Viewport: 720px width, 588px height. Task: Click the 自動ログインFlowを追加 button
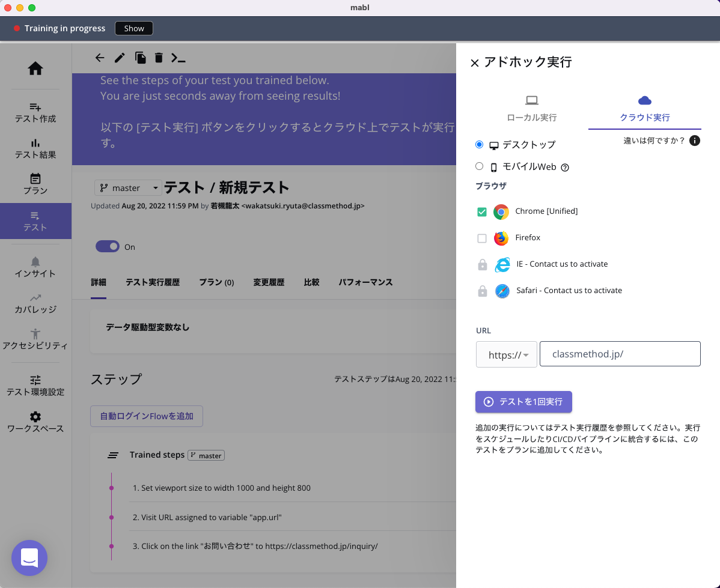point(147,416)
